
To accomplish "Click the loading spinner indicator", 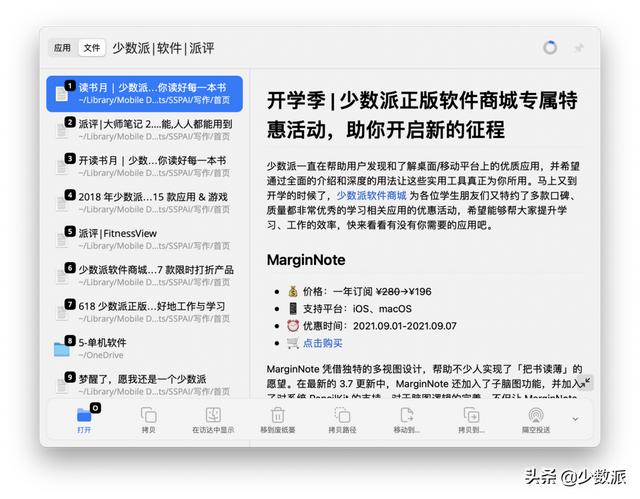I will [550, 48].
